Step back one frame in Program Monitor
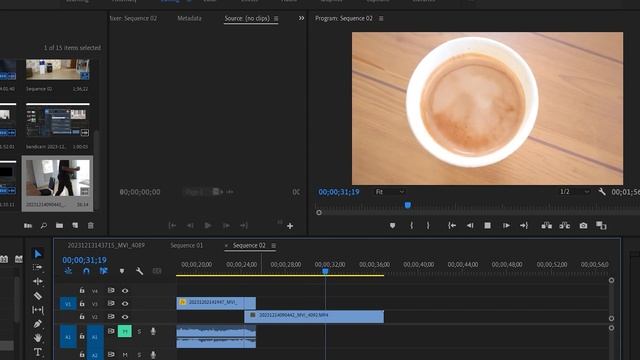Image resolution: width=640 pixels, height=360 pixels. pyautogui.click(x=470, y=225)
